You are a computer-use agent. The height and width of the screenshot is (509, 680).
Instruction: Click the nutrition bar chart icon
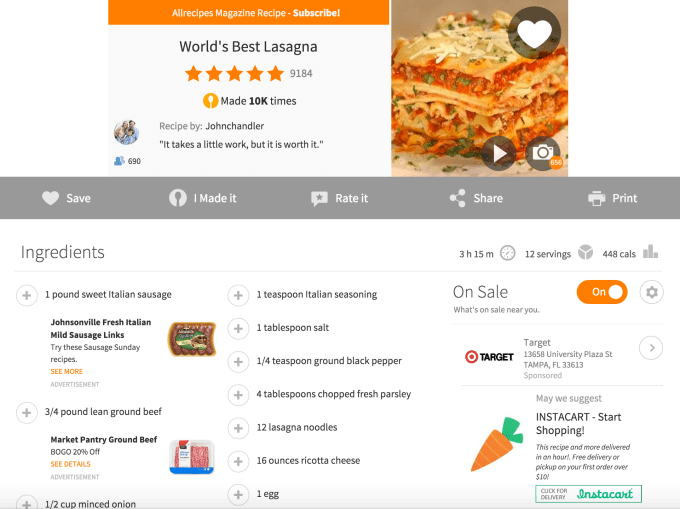point(651,252)
